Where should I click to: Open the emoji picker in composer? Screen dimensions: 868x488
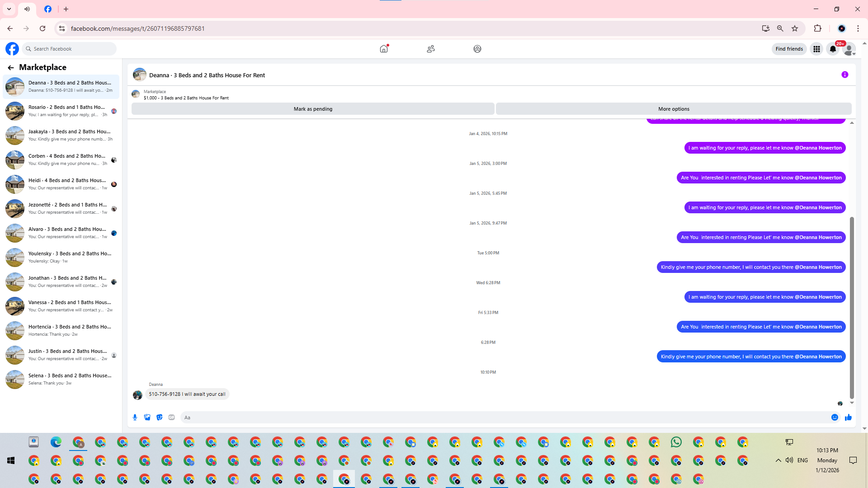[x=835, y=417]
